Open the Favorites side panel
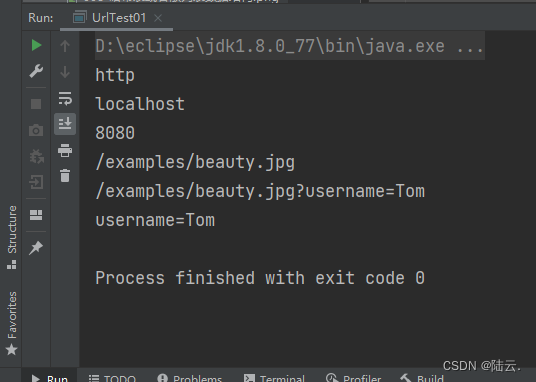Screen dimensions: 536x382 point(12,323)
